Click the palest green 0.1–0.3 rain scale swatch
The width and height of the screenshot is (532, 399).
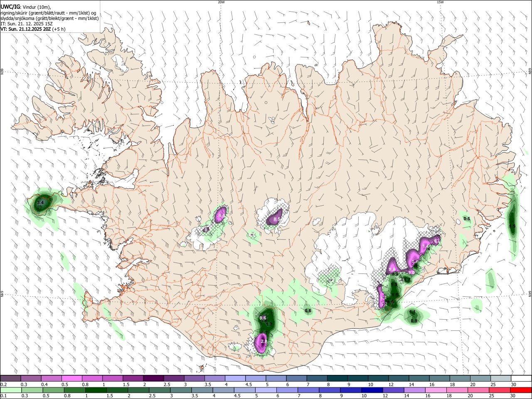click(x=10, y=390)
